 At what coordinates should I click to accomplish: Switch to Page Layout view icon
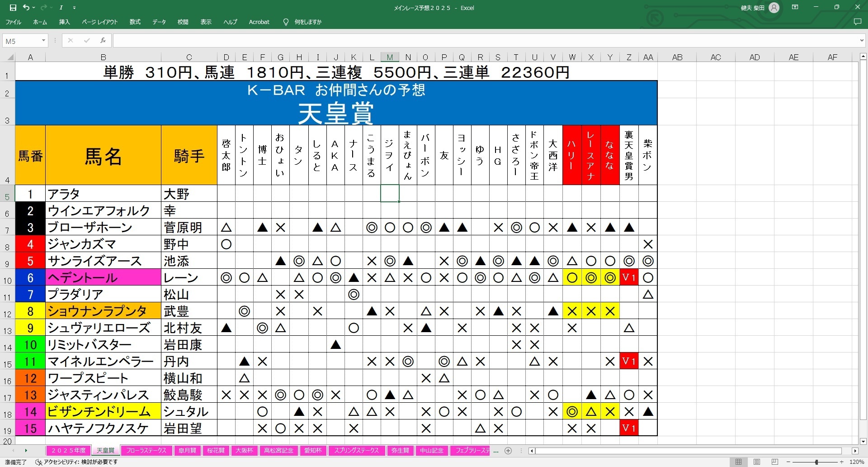[757, 462]
